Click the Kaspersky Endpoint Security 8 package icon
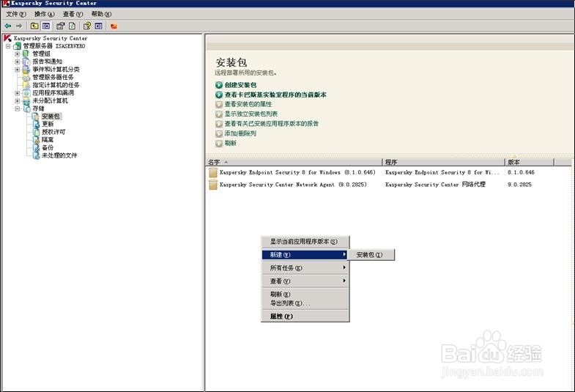The width and height of the screenshot is (575, 392). click(213, 172)
